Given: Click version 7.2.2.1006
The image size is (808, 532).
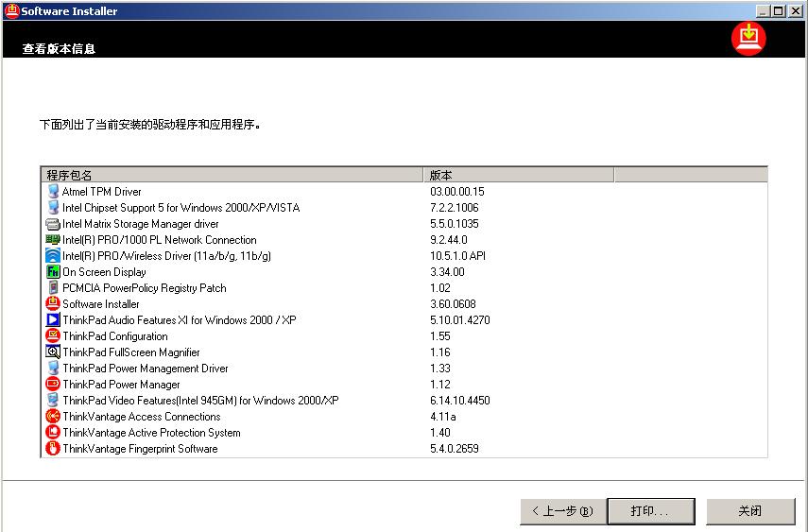Looking at the screenshot, I should pos(454,208).
